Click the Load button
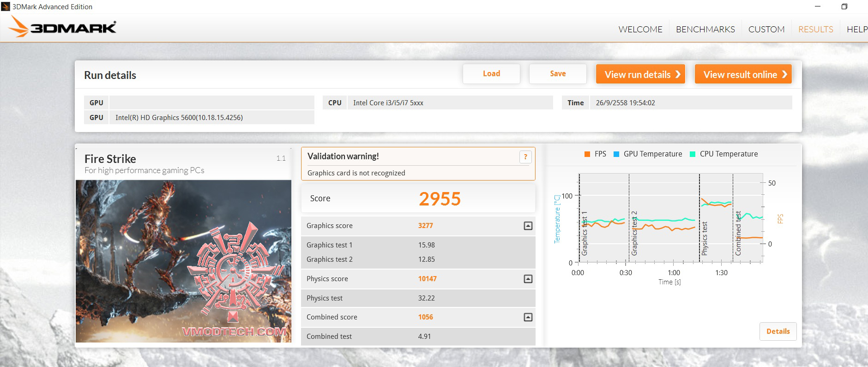The height and width of the screenshot is (367, 868). (491, 74)
